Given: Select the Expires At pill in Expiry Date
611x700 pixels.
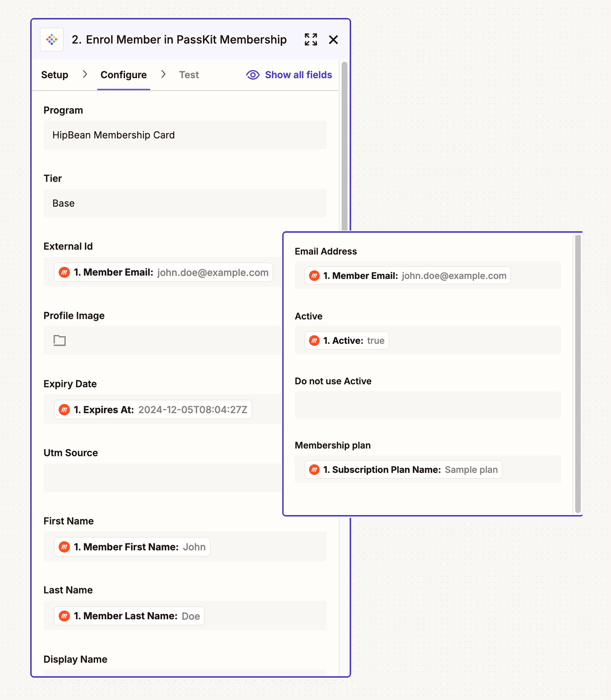Looking at the screenshot, I should pos(153,410).
